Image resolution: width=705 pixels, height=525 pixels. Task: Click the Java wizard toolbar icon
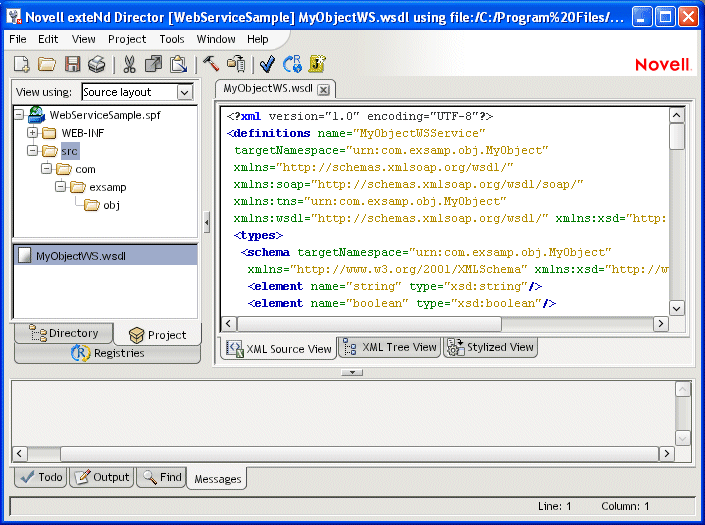(x=317, y=64)
